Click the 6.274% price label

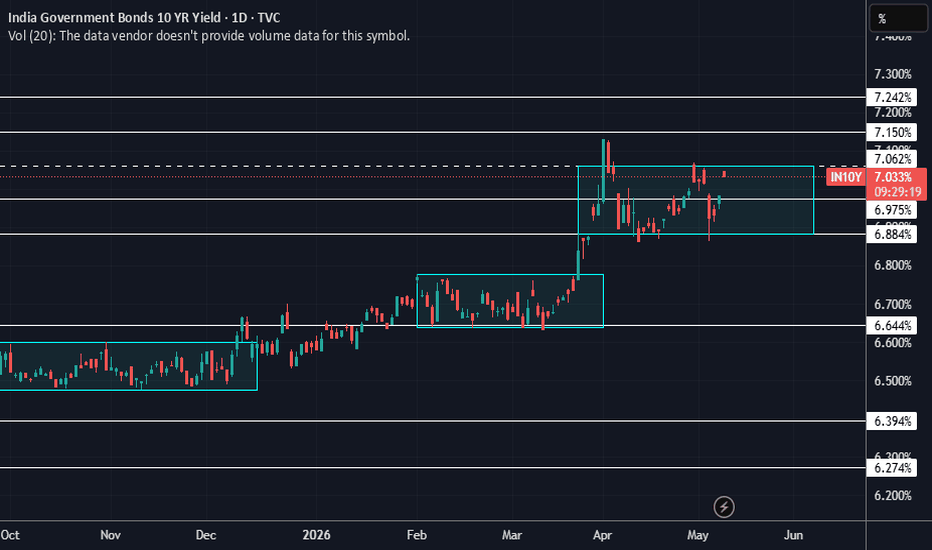pyautogui.click(x=892, y=468)
